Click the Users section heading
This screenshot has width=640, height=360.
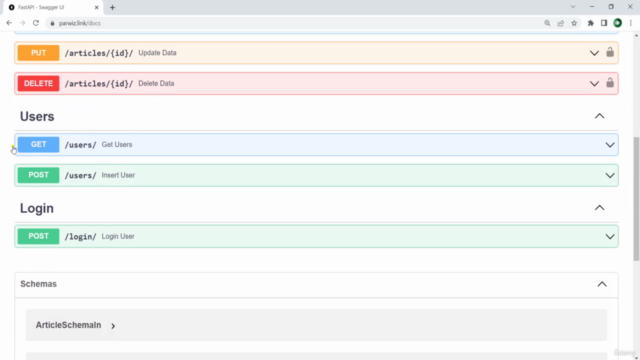click(x=37, y=117)
